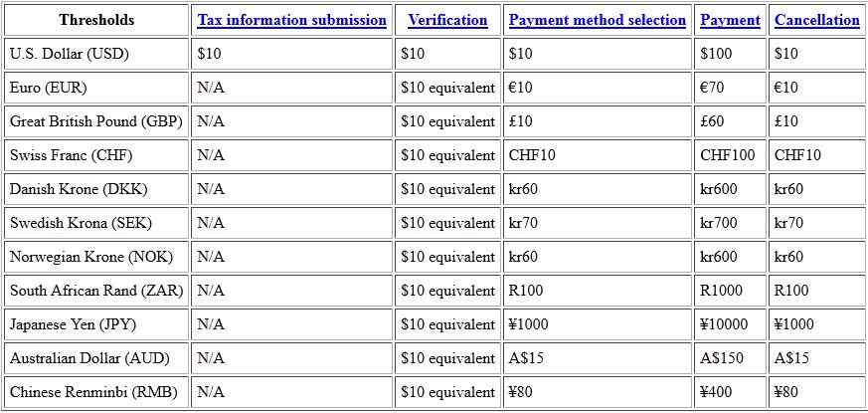Image resolution: width=868 pixels, height=413 pixels.
Task: Select the Great British Pound (GBP) cell
Action: point(96,121)
